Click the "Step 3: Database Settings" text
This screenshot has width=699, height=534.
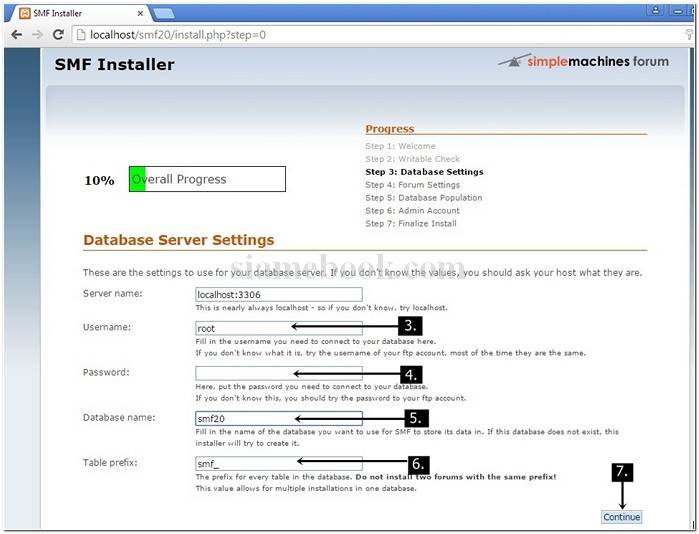click(x=424, y=172)
